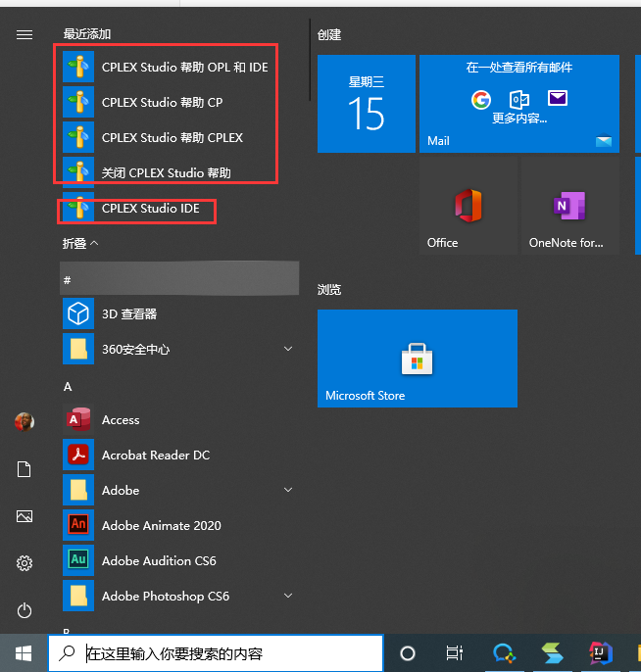Open the OneNote for... tile
This screenshot has width=641, height=672.
point(570,206)
